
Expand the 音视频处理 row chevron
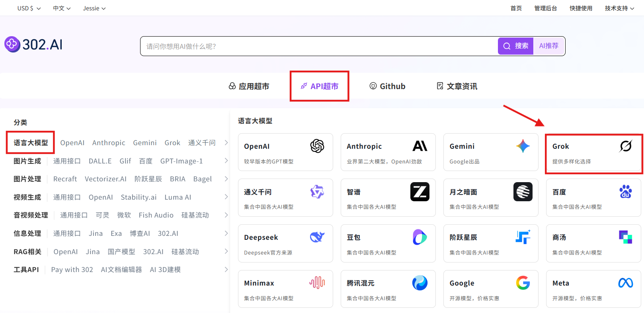(226, 215)
